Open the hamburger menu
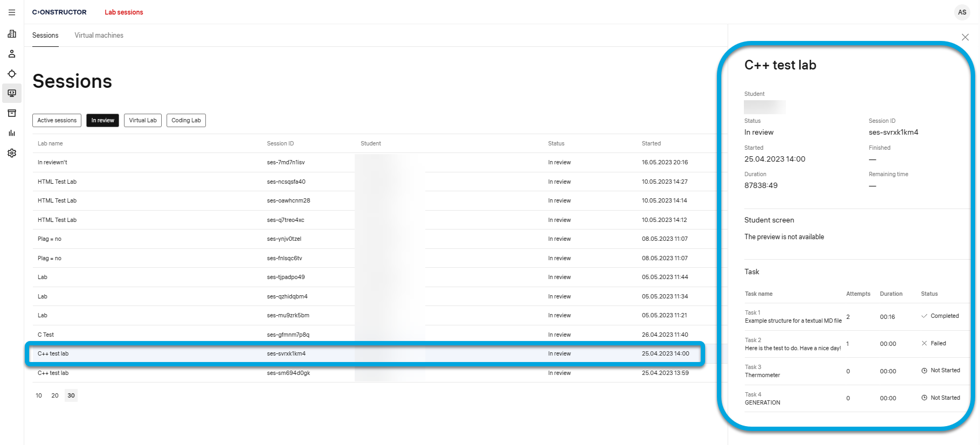The height and width of the screenshot is (445, 980). 12,12
